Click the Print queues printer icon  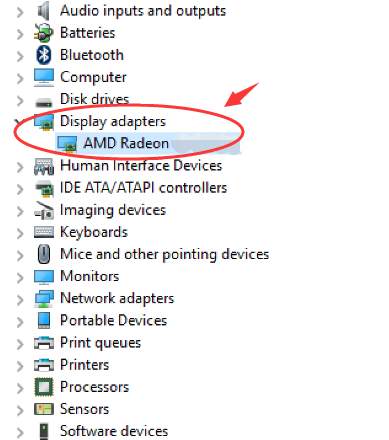click(44, 343)
